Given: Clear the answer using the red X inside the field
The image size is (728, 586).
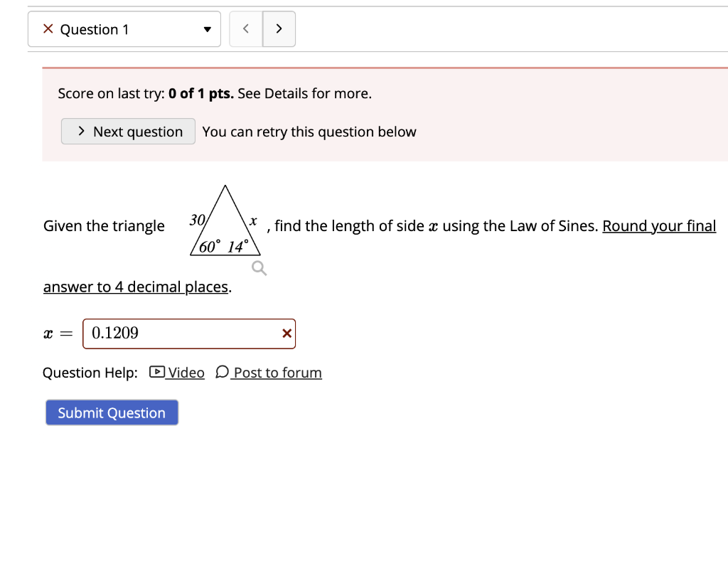Looking at the screenshot, I should [286, 334].
